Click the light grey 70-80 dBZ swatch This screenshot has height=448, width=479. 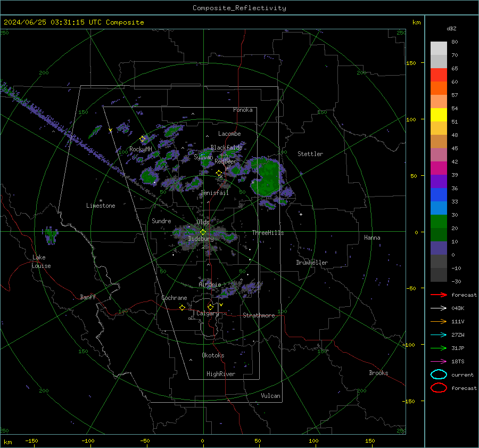[439, 48]
